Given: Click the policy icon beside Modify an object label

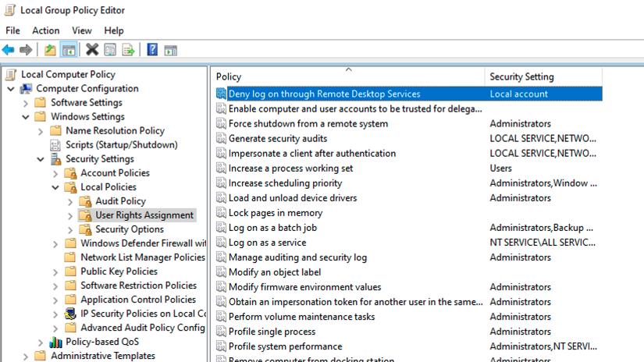Looking at the screenshot, I should [x=221, y=271].
